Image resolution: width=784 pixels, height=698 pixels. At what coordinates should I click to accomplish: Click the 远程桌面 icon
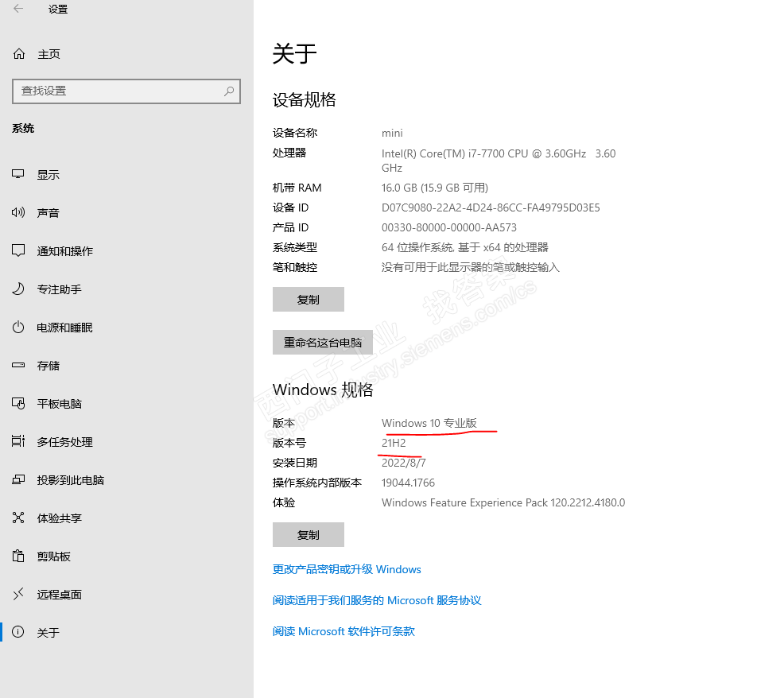click(18, 594)
